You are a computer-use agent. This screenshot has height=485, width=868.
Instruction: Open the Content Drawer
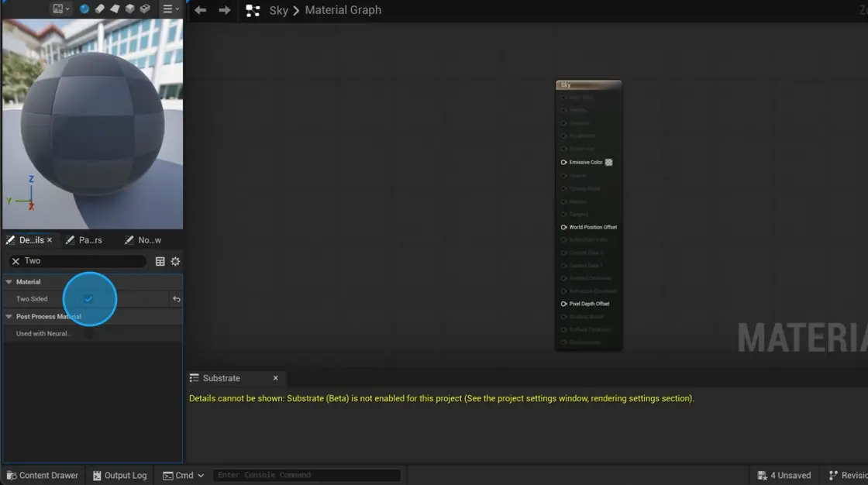[42, 475]
